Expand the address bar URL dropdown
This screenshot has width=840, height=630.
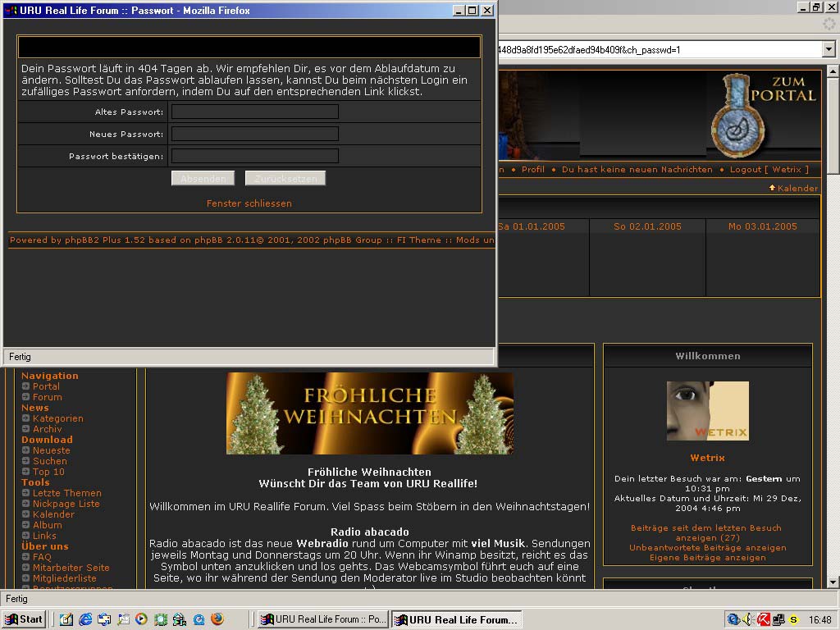(x=828, y=50)
